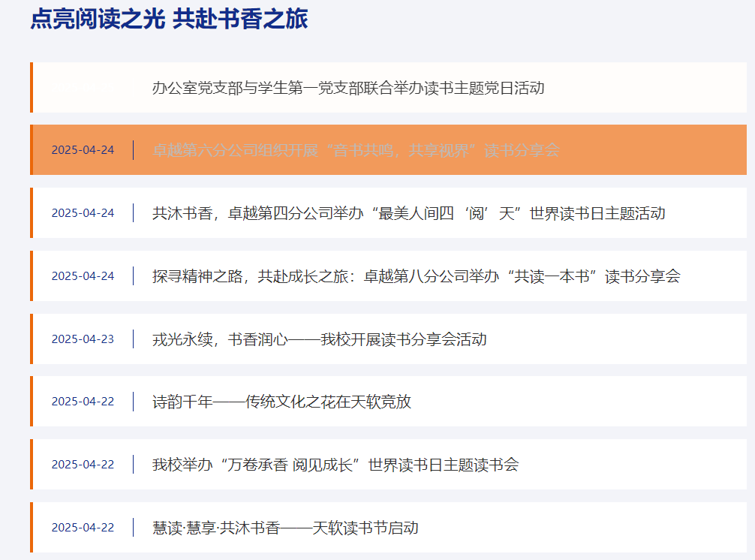Screen dimensions: 755x560
Task: Click the 2025-04-24 date in highlighted orange row
Action: 83,150
